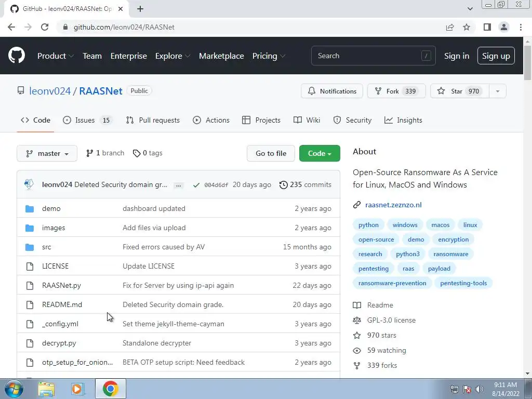Click the Sign in link
Image resolution: width=532 pixels, height=399 pixels.
457,56
